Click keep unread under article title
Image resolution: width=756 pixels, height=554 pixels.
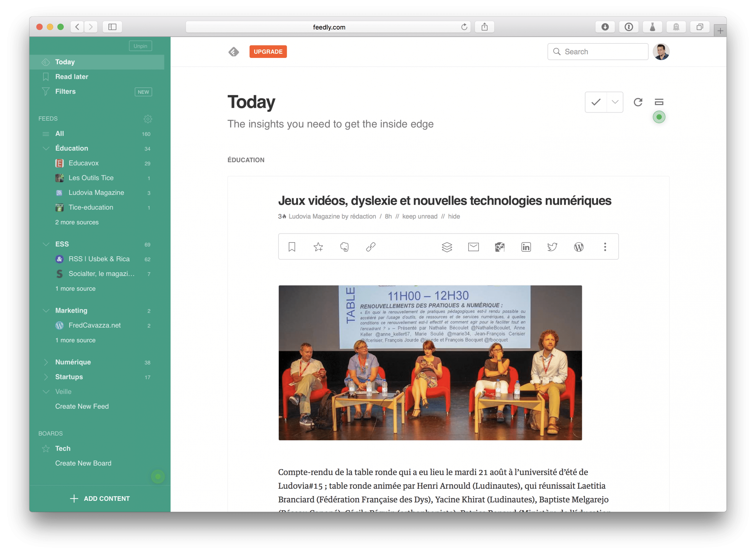(420, 216)
